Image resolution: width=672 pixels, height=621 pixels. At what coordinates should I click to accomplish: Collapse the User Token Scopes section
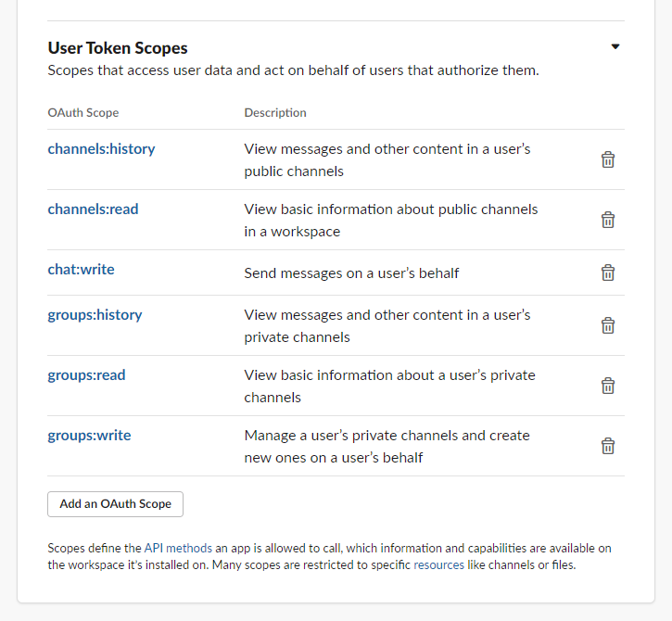(615, 46)
